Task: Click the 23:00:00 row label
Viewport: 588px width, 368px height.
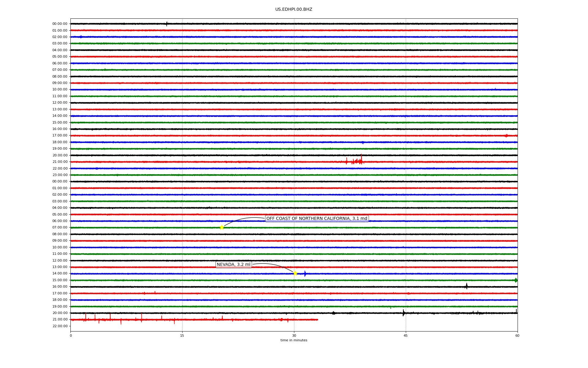Action: point(60,175)
